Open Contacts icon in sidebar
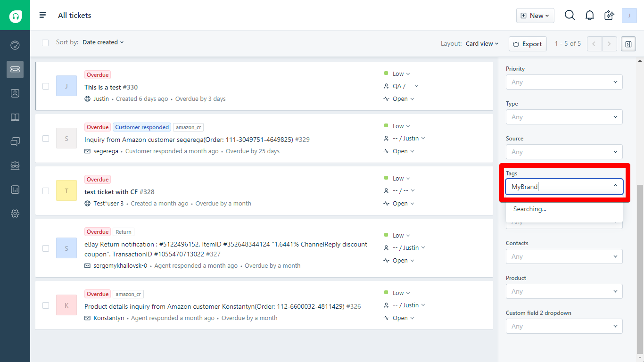 coord(15,93)
